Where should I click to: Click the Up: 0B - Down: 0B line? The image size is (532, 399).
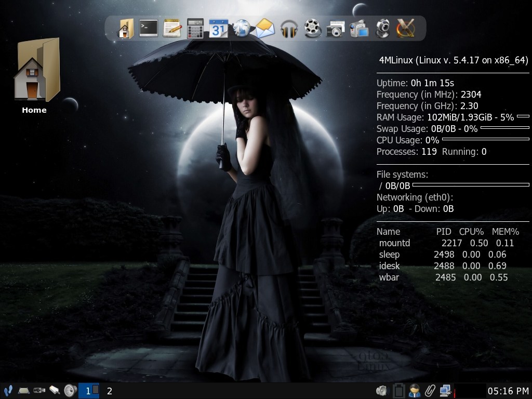[415, 209]
